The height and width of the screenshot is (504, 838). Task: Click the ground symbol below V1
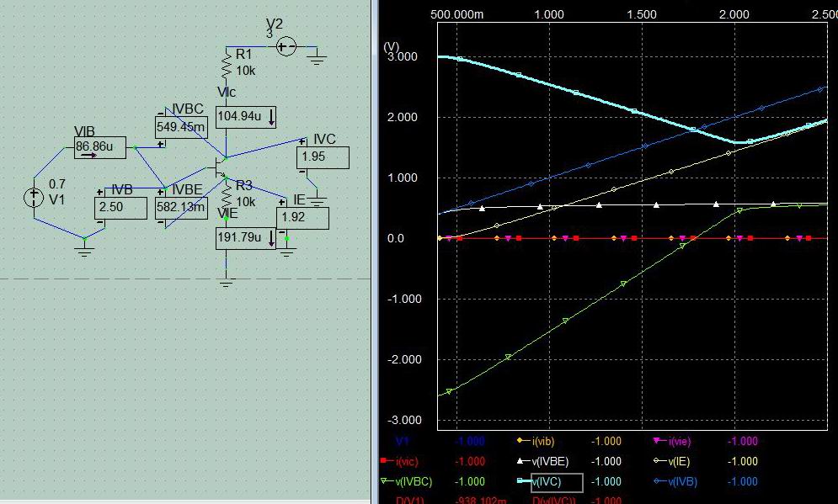pyautogui.click(x=83, y=248)
